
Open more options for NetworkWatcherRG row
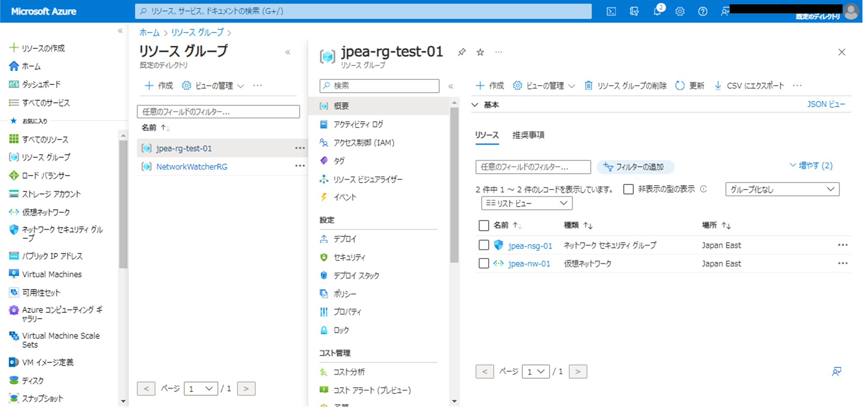(x=300, y=166)
